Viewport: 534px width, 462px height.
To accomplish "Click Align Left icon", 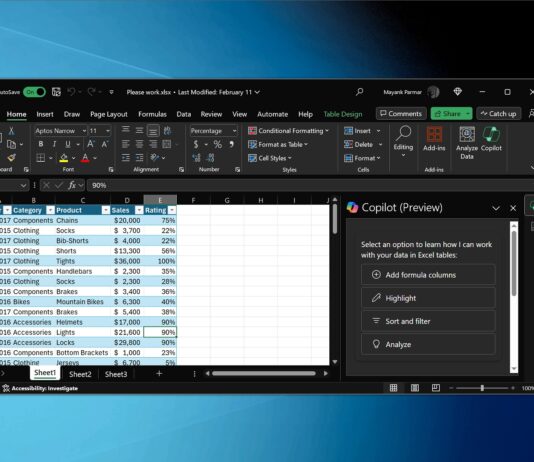I will (126, 144).
